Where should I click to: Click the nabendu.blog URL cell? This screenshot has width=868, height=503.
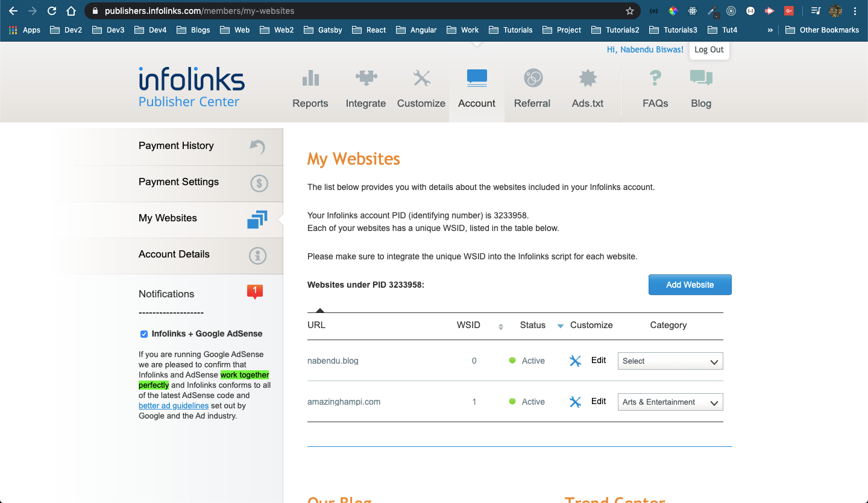tap(333, 361)
